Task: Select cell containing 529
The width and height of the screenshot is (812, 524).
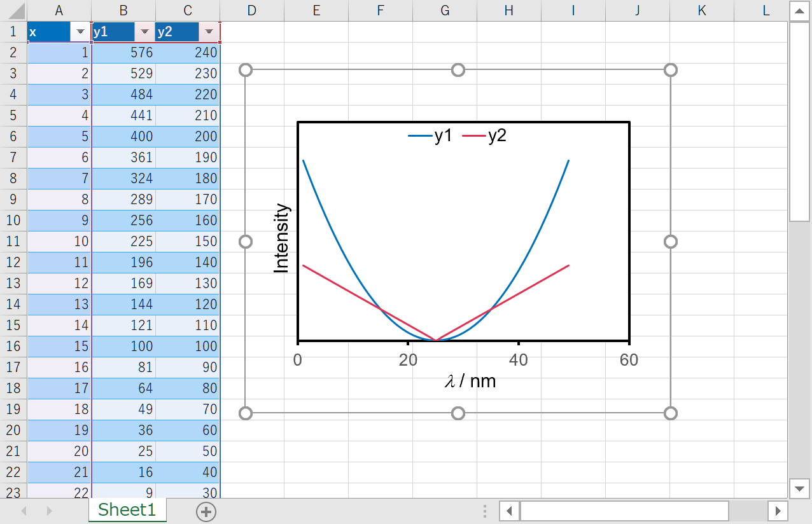Action: tap(123, 74)
